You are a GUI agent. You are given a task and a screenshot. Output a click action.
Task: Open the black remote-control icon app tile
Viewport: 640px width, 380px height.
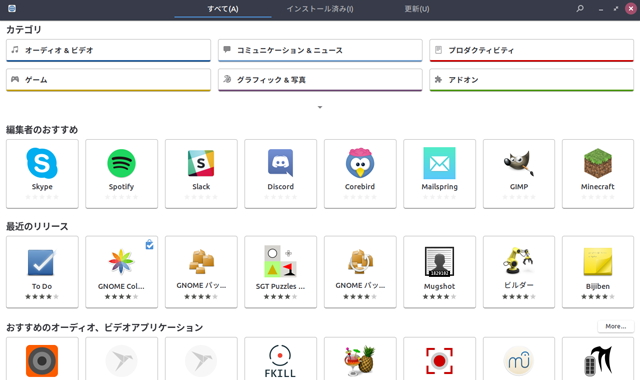coord(598,359)
